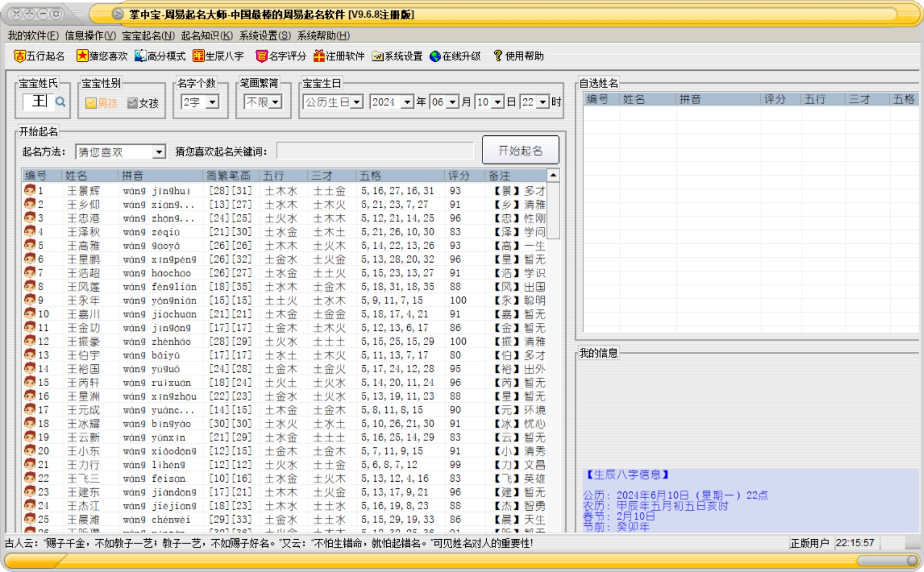Open the birth year 2024 dropdown

(x=407, y=102)
